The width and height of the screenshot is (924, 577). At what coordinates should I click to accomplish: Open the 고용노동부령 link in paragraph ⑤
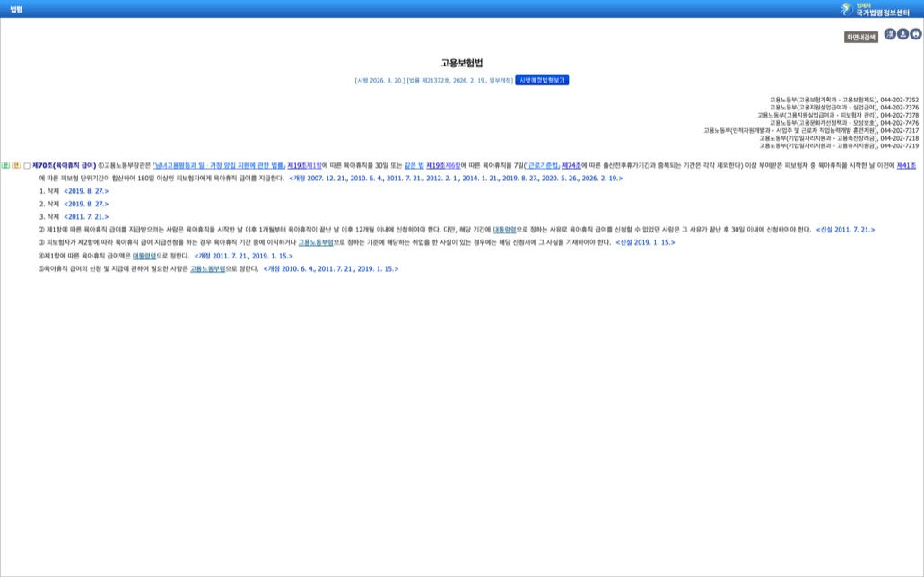pos(207,268)
